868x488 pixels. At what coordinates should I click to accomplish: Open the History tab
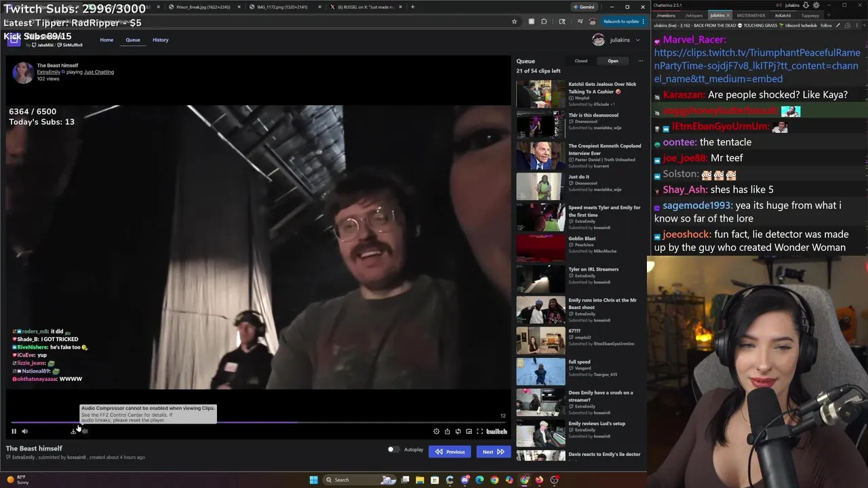161,40
